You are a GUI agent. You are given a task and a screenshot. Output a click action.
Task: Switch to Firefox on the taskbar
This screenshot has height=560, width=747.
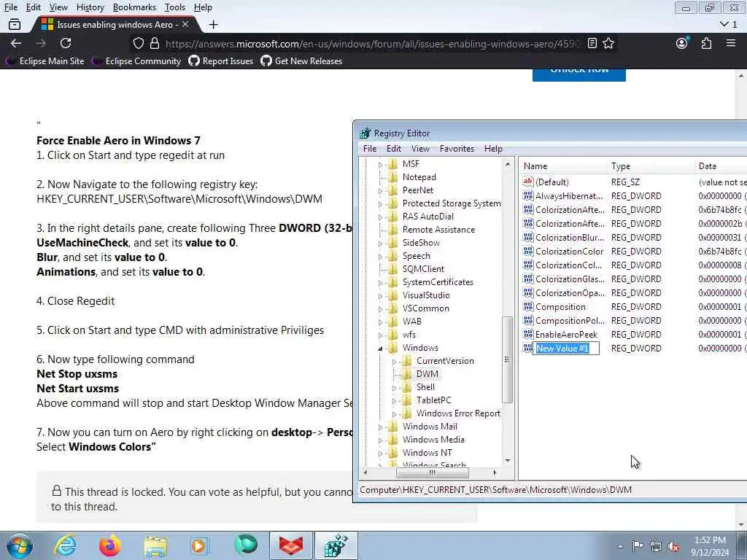click(109, 545)
